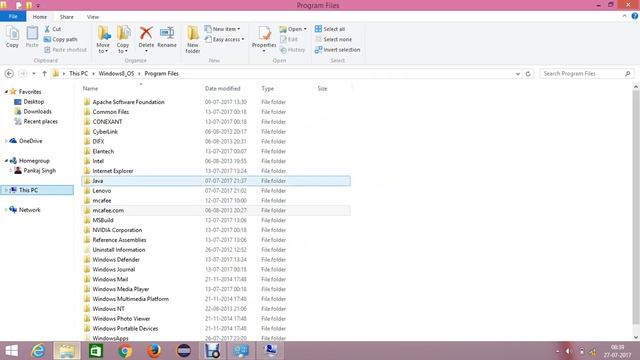The height and width of the screenshot is (360, 640).
Task: Switch to the Share ribbon tab
Action: click(67, 17)
